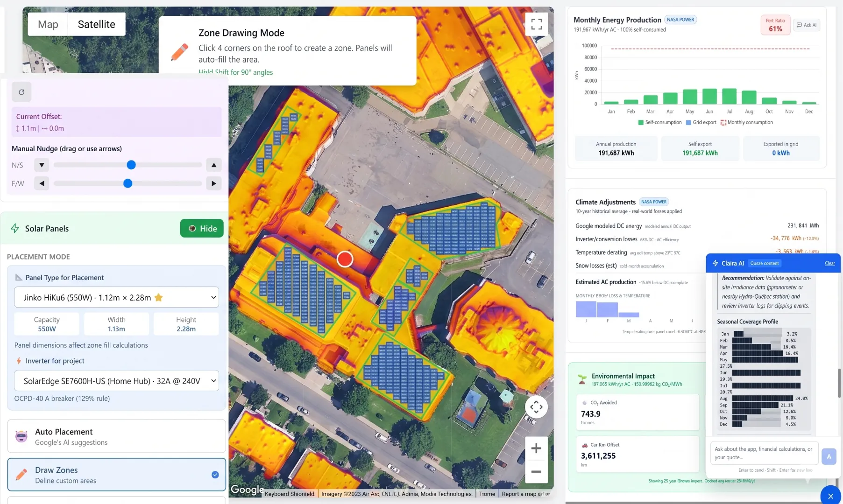This screenshot has height=504, width=843.
Task: Click the Claira AI question input
Action: click(x=764, y=453)
